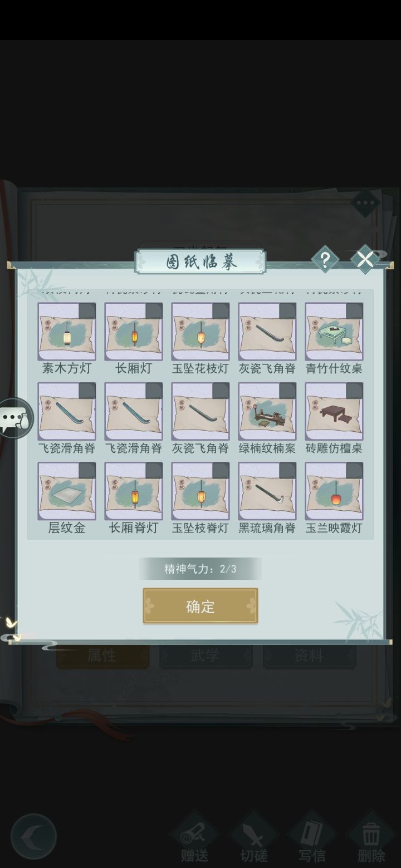401x868 pixels.
Task: Enable the checkbox on 长厢脊灯 blueprint
Action: point(154,470)
